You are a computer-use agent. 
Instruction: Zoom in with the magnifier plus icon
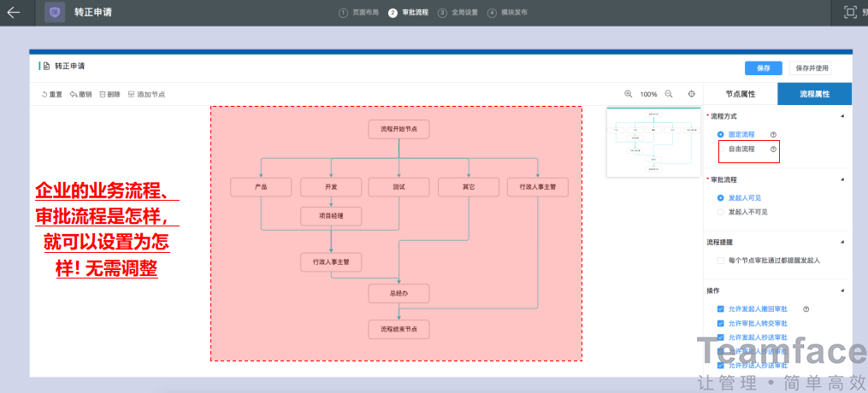(x=628, y=94)
